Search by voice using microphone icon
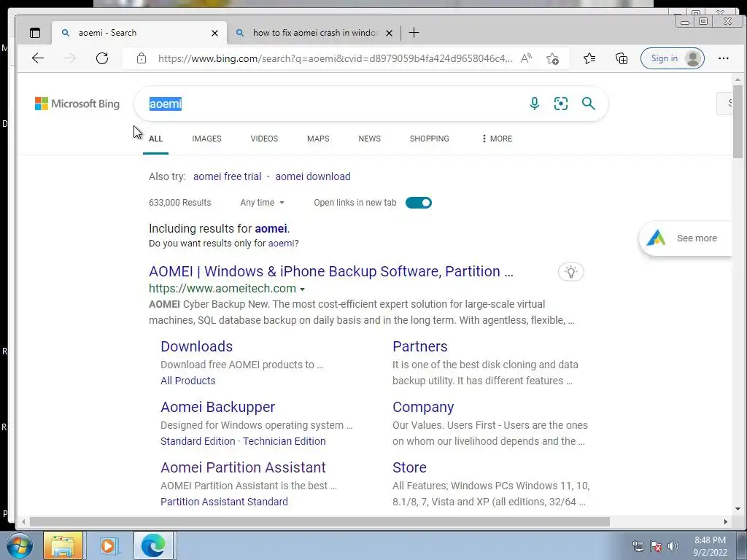 tap(535, 104)
